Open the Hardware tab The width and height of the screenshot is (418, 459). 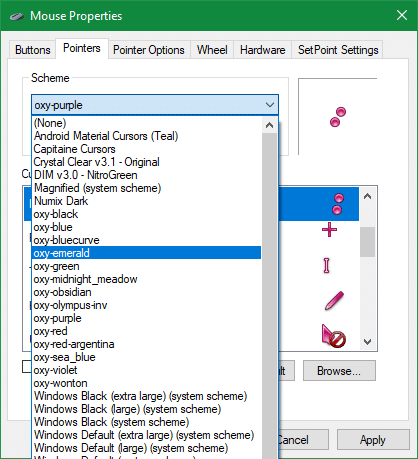click(x=263, y=50)
